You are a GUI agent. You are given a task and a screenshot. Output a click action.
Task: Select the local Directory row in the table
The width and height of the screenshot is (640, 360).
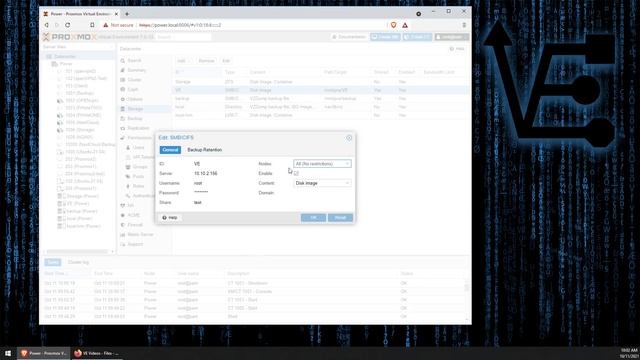tap(320, 107)
